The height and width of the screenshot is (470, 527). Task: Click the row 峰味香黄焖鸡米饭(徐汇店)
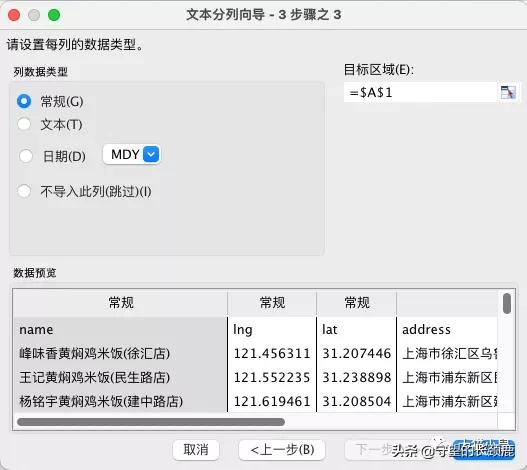coord(95,353)
